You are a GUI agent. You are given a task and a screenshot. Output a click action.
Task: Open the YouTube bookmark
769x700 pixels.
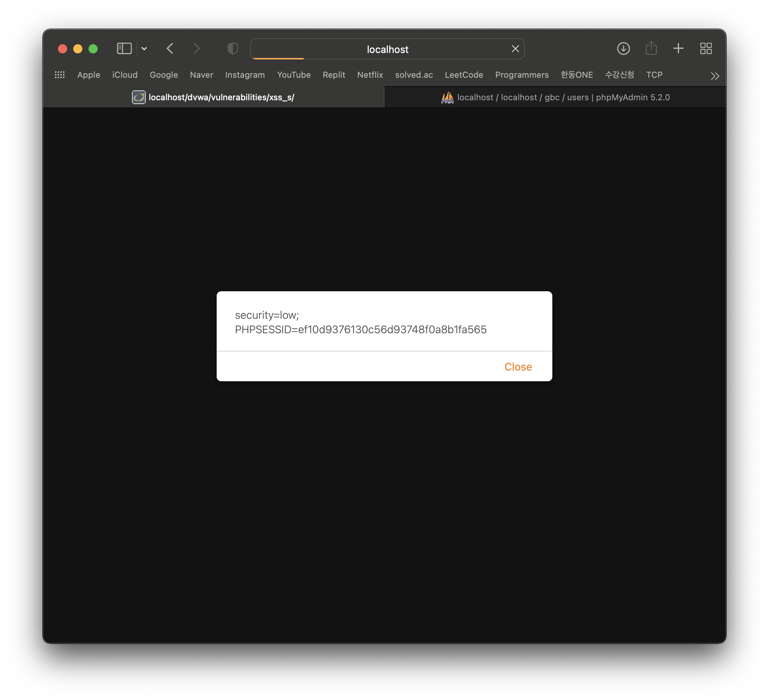coord(294,75)
